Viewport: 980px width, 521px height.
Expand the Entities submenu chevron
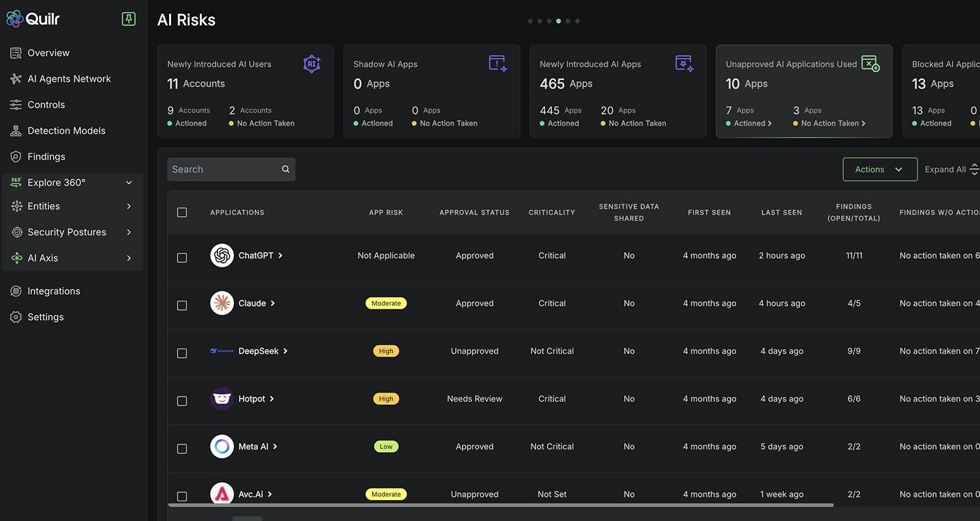[x=129, y=206]
